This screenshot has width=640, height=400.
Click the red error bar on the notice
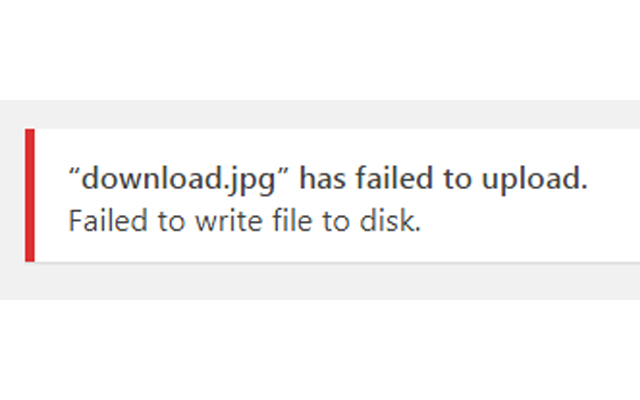click(30, 195)
